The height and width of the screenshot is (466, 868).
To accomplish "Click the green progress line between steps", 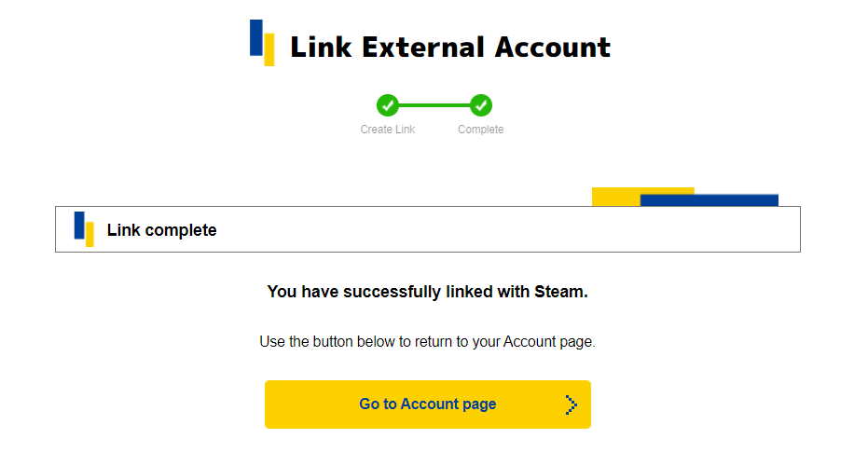I will [434, 105].
